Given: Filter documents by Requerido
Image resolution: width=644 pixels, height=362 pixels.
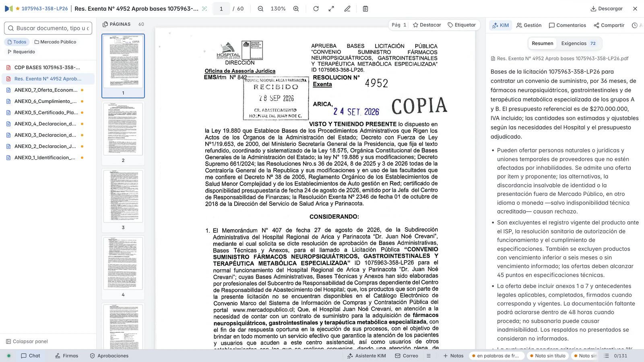Looking at the screenshot, I should pos(21,51).
